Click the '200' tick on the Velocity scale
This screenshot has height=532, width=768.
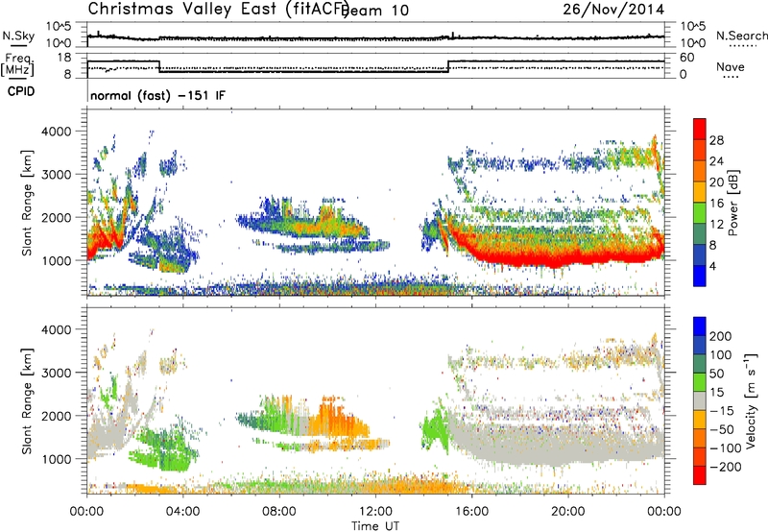click(x=721, y=336)
